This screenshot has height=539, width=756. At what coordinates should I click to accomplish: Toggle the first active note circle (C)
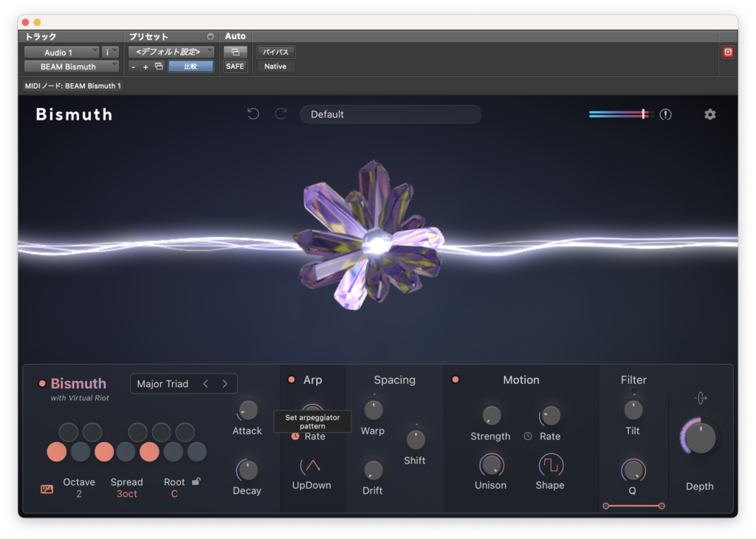pyautogui.click(x=57, y=452)
